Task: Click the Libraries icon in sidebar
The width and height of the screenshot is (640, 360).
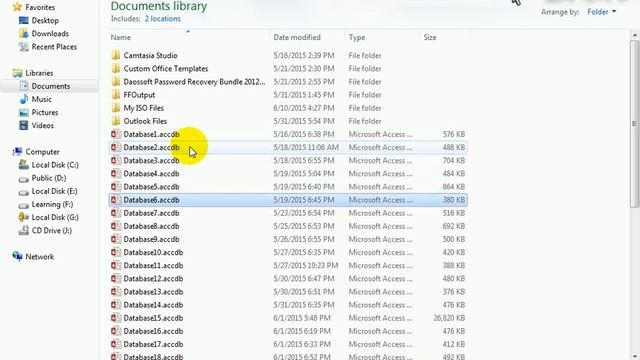Action: coord(17,73)
